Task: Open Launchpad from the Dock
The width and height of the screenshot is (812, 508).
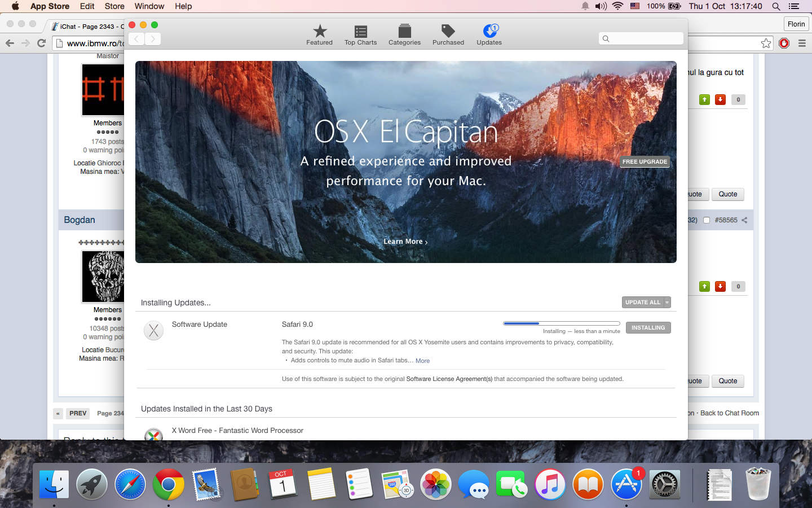Action: (x=92, y=484)
